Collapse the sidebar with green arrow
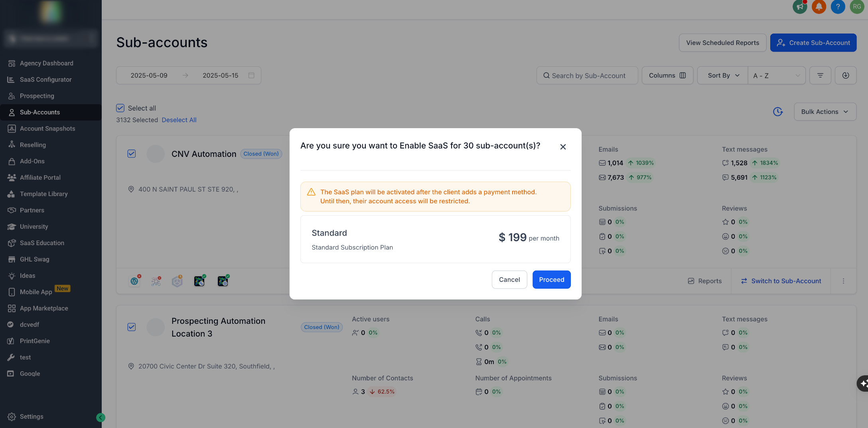This screenshot has height=428, width=868. pyautogui.click(x=101, y=417)
